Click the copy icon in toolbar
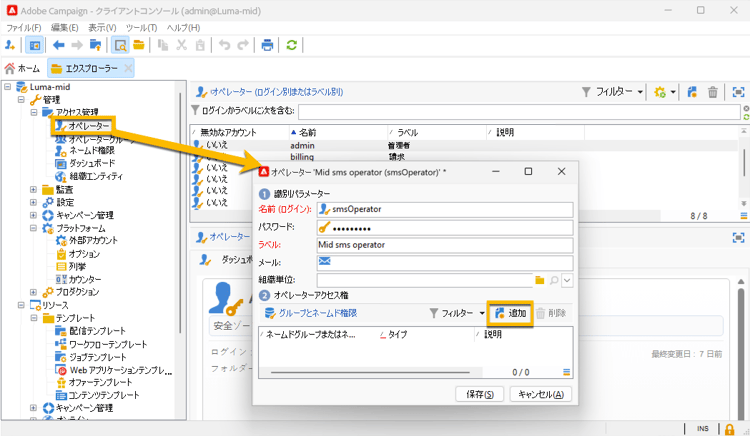750x436 pixels. [x=163, y=45]
